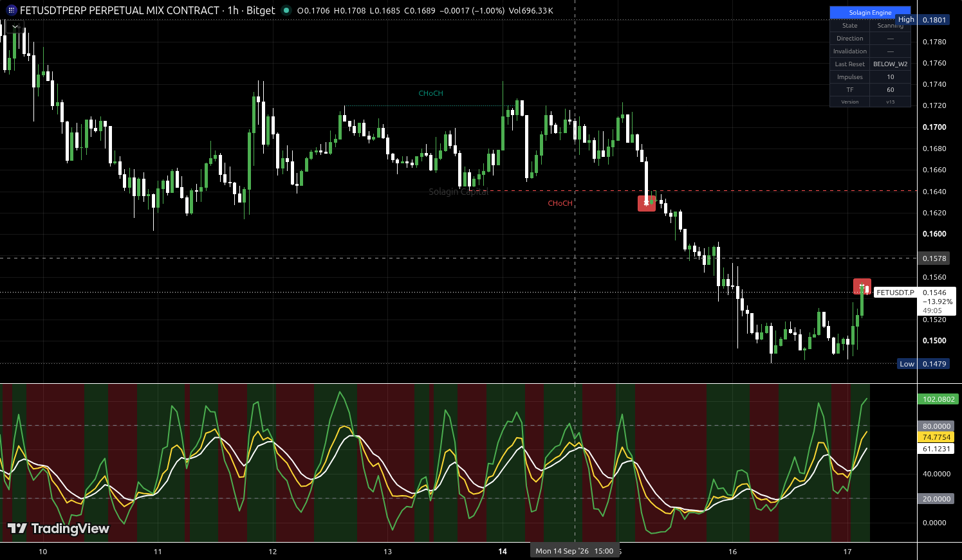Image resolution: width=962 pixels, height=560 pixels.
Task: Click the Solagin Engine table header
Action: coord(870,12)
